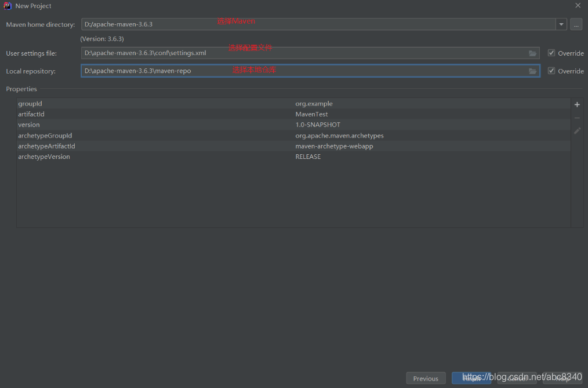
Task: Select the version property row
Action: (x=293, y=125)
